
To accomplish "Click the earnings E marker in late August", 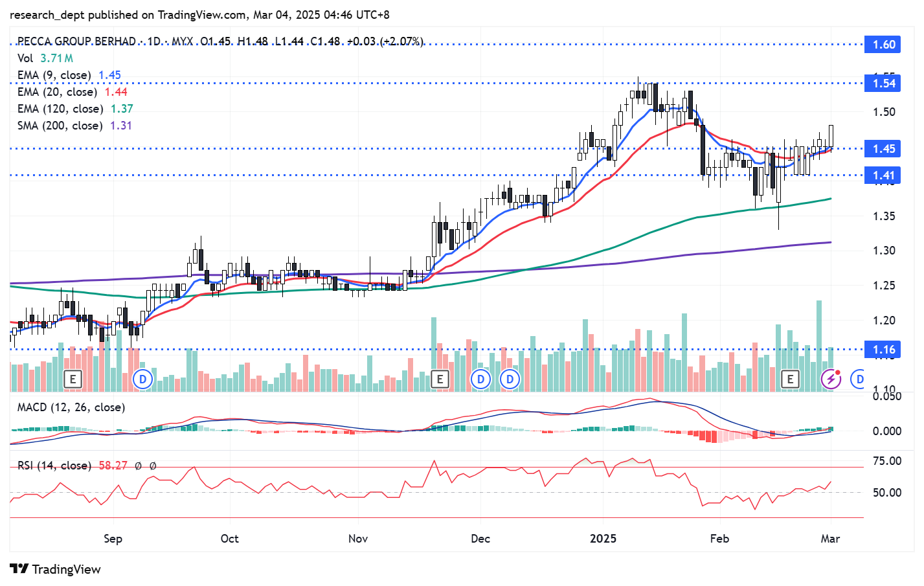I will 73,379.
